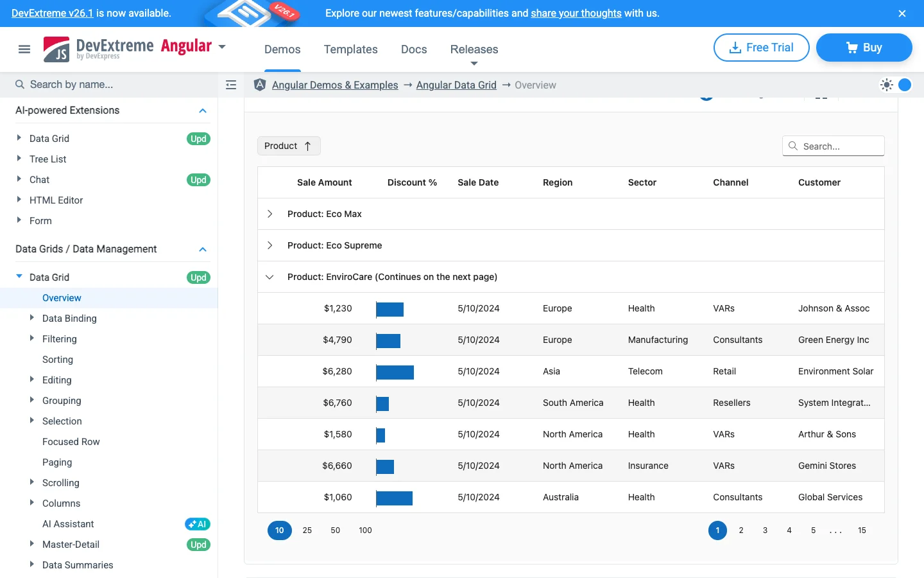Click the Free Trial button
The height and width of the screenshot is (578, 924).
tap(762, 48)
